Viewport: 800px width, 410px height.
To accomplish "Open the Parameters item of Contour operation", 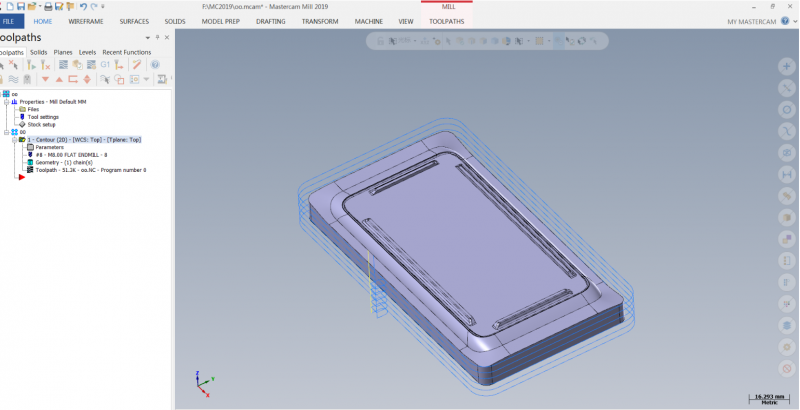I will [49, 147].
